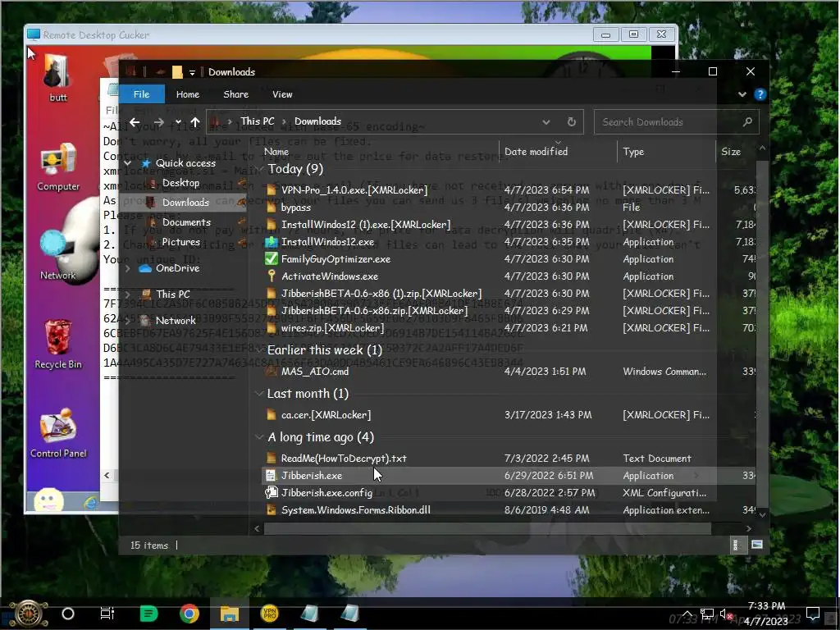This screenshot has width=840, height=630.
Task: Select ca.cer.[XMRLocker] file
Action: coord(326,414)
